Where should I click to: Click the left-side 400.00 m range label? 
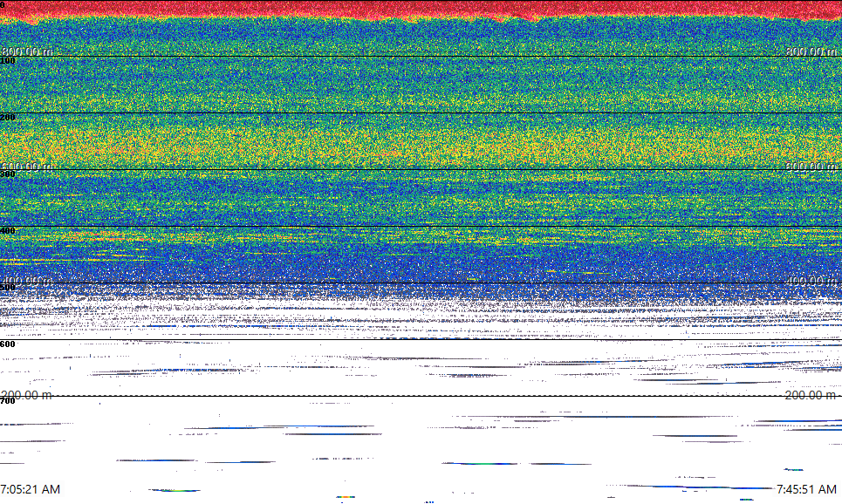(x=27, y=281)
